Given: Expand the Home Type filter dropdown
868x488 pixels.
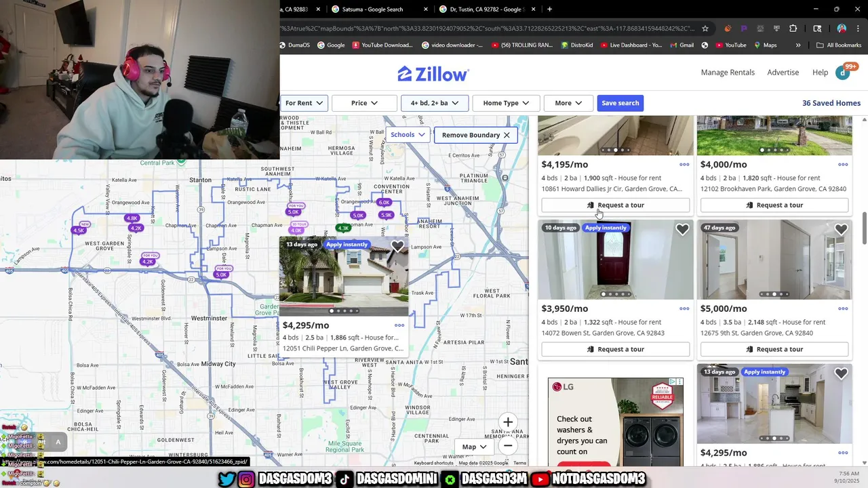Looking at the screenshot, I should [506, 103].
